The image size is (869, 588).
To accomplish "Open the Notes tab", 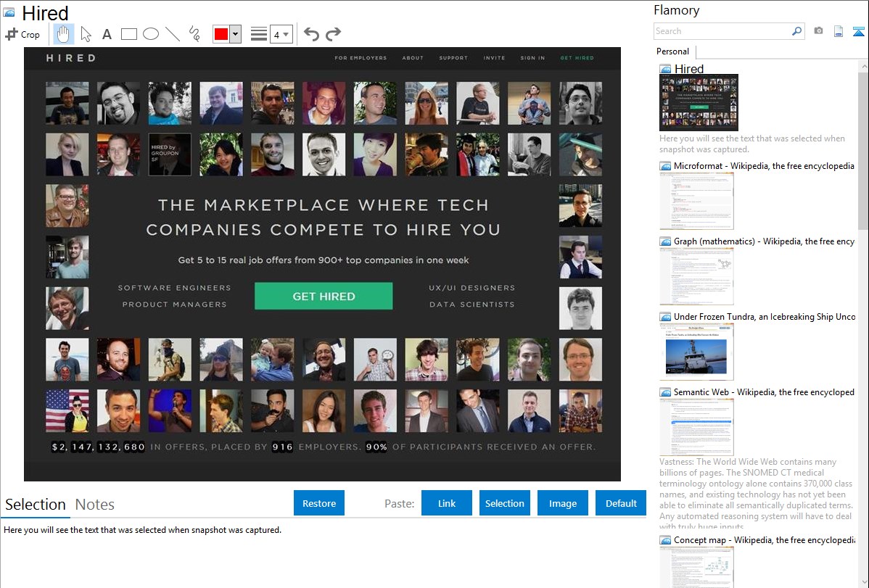I will pos(95,505).
